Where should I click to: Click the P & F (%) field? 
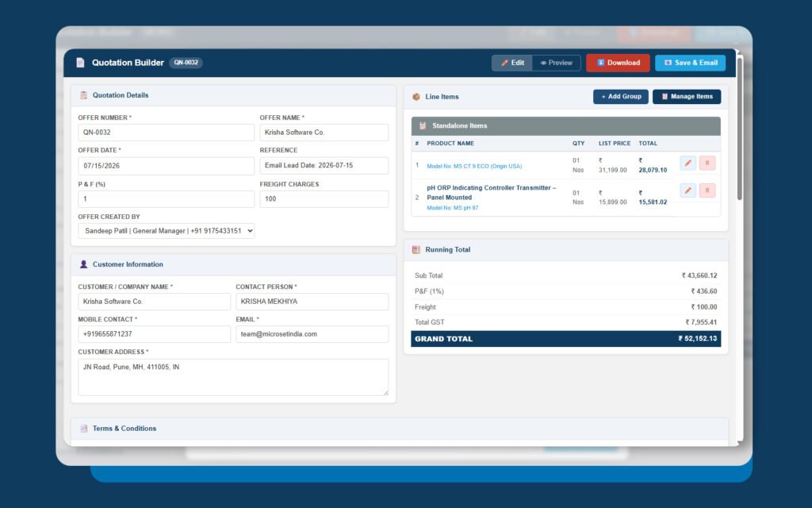pyautogui.click(x=167, y=199)
